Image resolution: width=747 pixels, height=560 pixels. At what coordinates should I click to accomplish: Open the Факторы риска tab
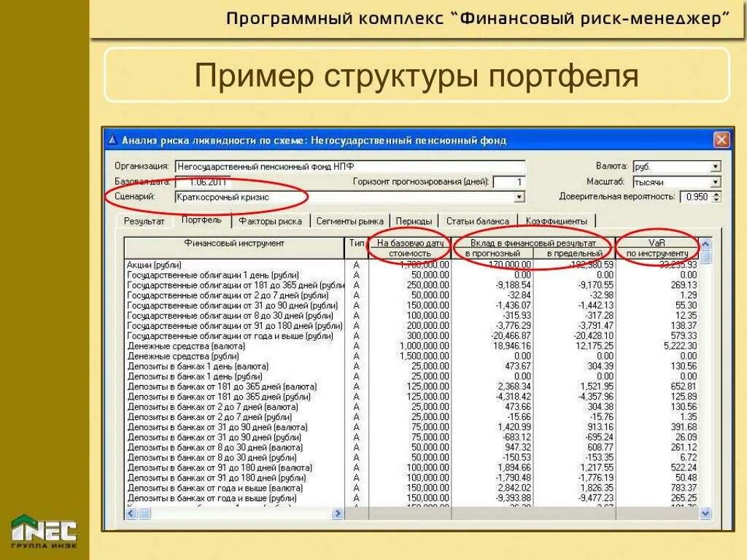pyautogui.click(x=270, y=222)
